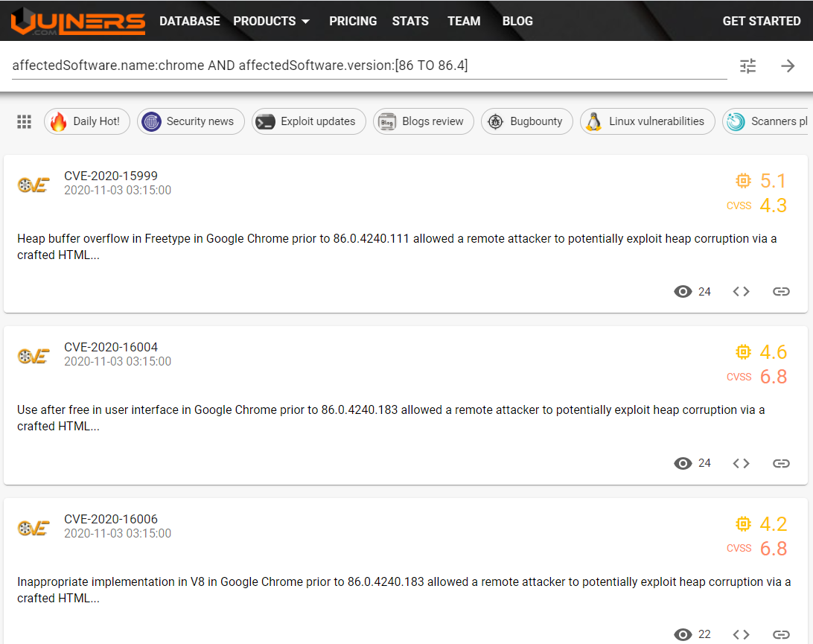Image resolution: width=813 pixels, height=644 pixels.
Task: Click the eye views icon on CVE-2020-16004
Action: click(683, 463)
